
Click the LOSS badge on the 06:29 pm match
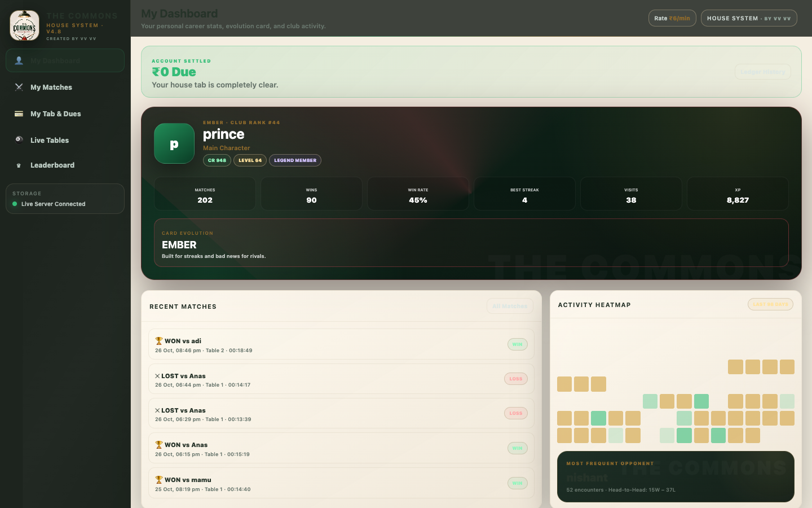pos(515,413)
